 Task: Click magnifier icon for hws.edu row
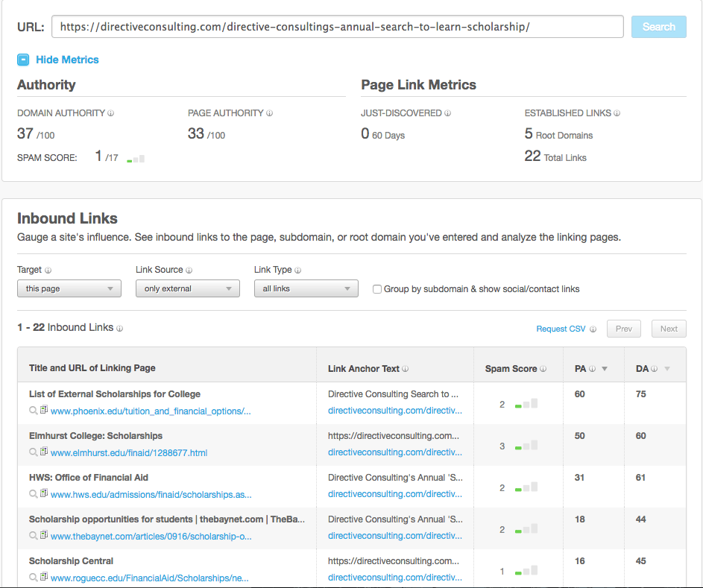(34, 494)
